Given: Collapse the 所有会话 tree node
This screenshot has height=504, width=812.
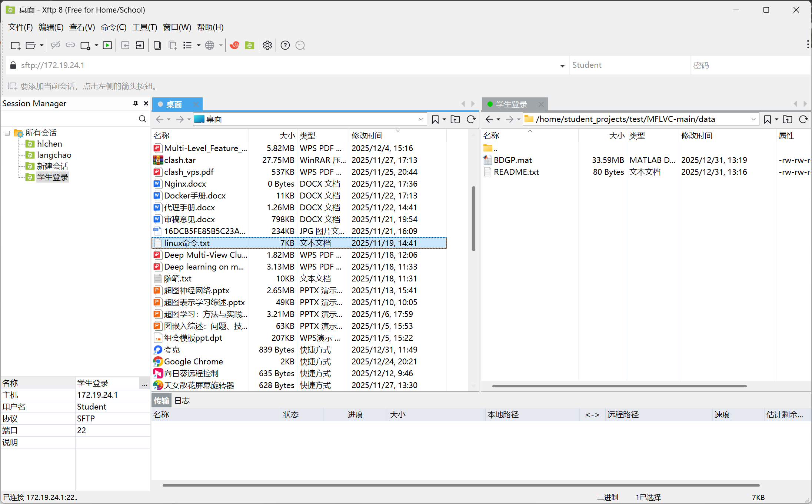Looking at the screenshot, I should (x=7, y=133).
